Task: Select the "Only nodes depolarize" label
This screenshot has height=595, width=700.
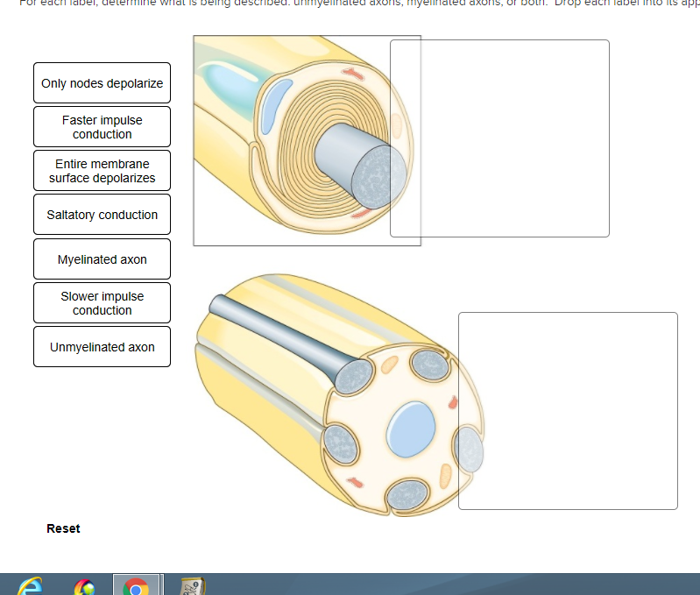Action: (x=102, y=83)
